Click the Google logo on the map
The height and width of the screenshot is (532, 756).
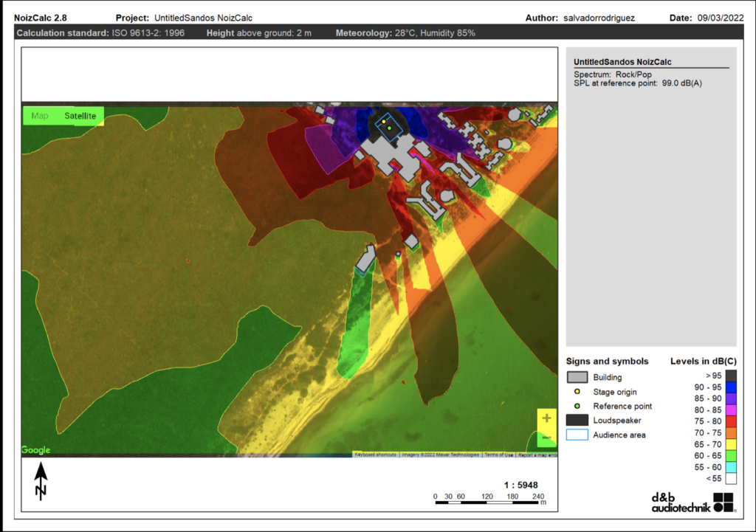(x=35, y=450)
